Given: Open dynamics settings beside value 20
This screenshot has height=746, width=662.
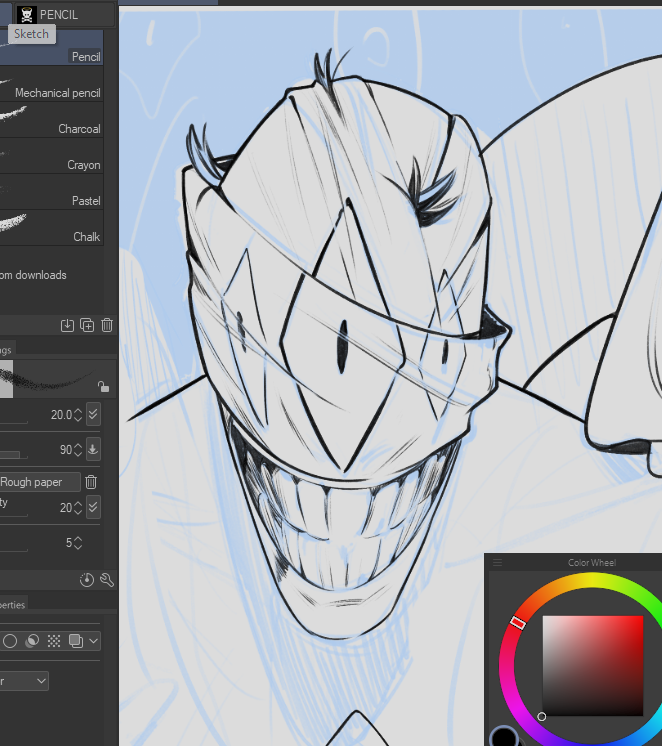Looking at the screenshot, I should tap(93, 507).
